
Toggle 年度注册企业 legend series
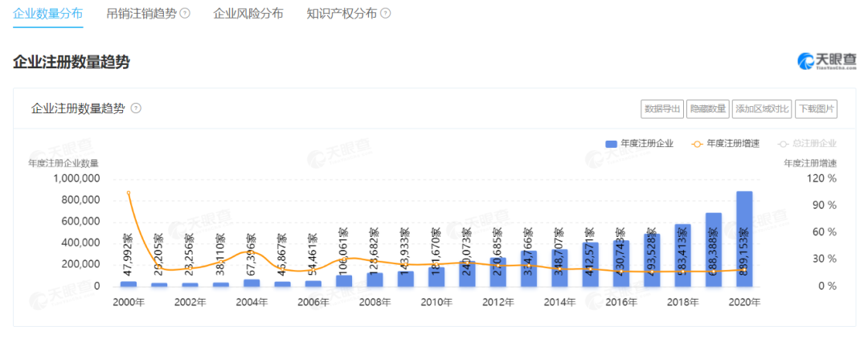point(640,144)
